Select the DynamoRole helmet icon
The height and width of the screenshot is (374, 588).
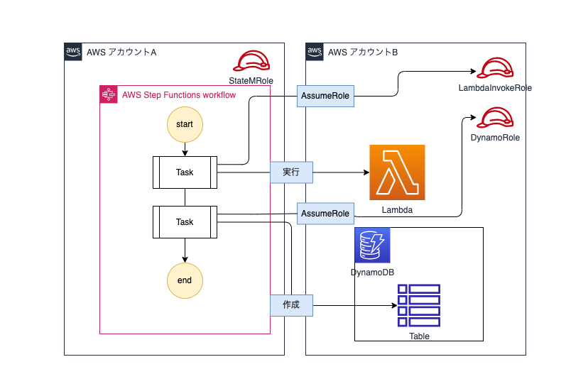coord(495,118)
